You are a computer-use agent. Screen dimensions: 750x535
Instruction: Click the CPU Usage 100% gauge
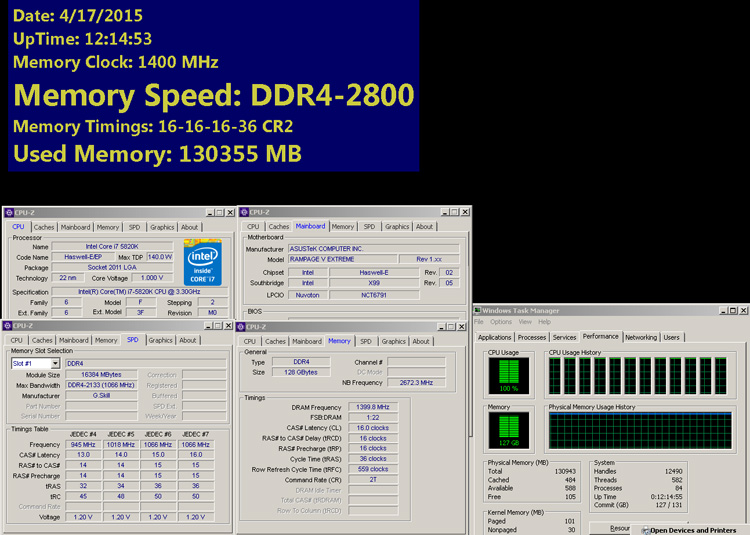508,376
